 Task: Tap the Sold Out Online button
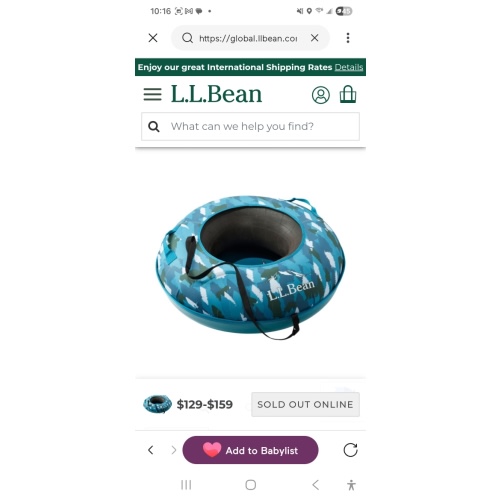(305, 404)
